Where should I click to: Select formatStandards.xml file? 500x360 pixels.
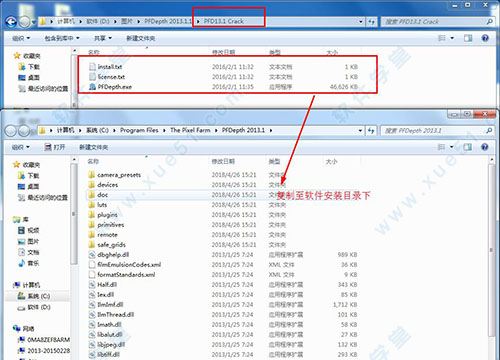122,275
